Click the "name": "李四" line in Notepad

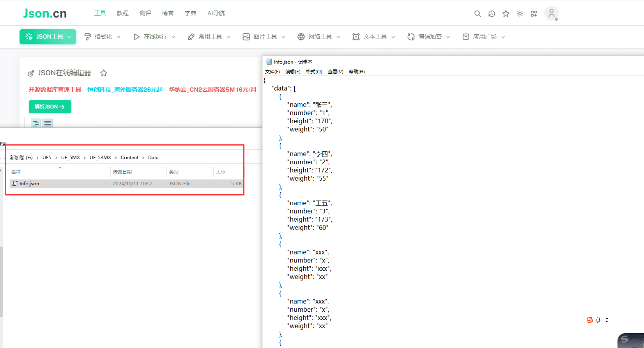pos(310,154)
